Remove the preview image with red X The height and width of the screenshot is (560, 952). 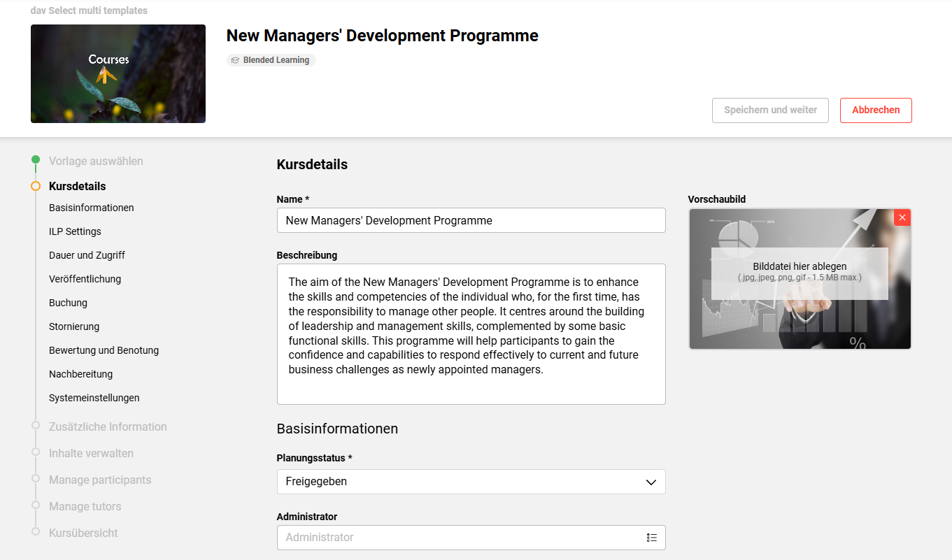[902, 217]
